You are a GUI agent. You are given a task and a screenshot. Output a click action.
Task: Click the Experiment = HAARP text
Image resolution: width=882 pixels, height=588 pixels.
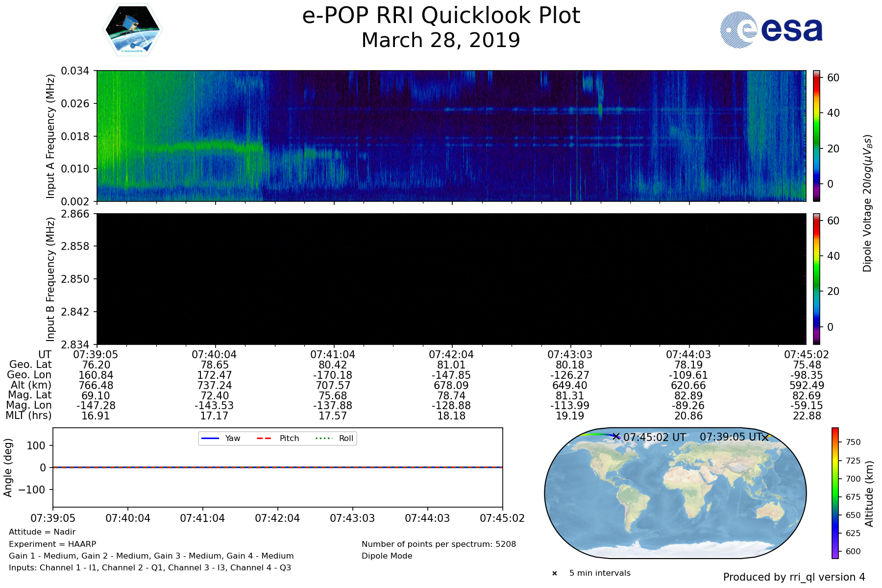tap(52, 544)
